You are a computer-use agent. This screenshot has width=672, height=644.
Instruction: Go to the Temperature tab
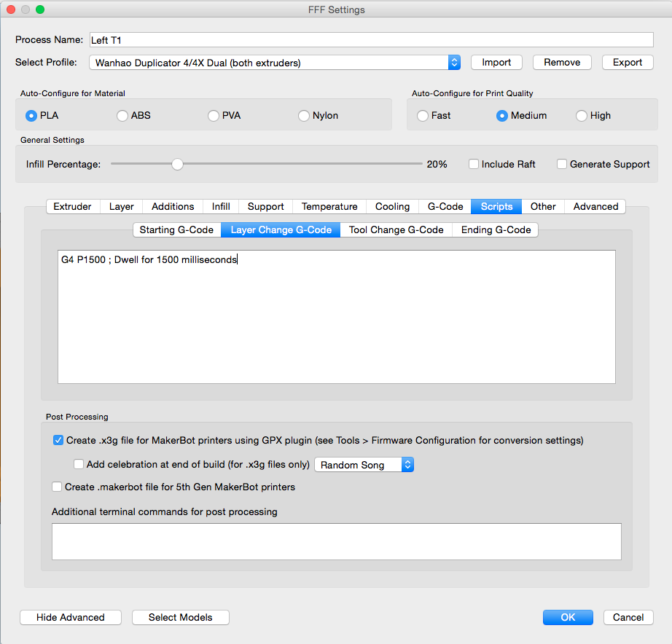point(329,206)
